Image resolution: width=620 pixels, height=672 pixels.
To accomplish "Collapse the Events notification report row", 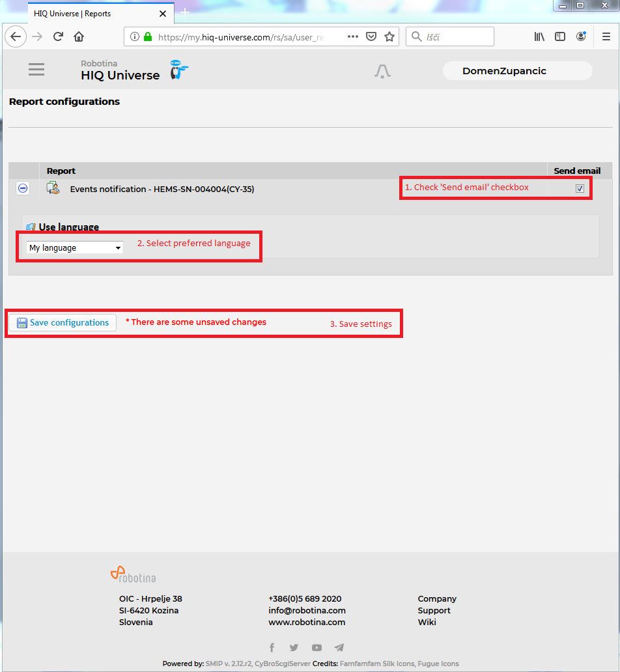I will [x=23, y=188].
